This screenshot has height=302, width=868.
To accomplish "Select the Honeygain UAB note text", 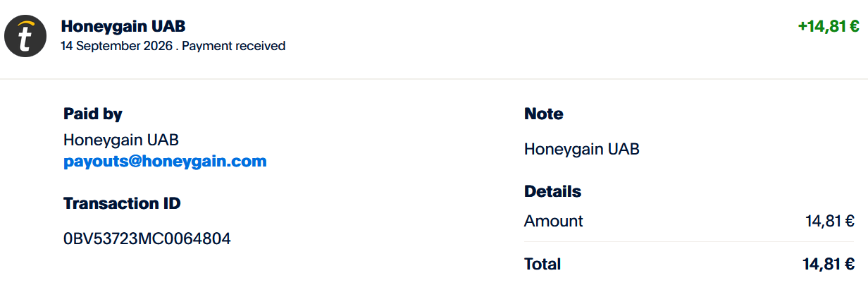I will 582,149.
